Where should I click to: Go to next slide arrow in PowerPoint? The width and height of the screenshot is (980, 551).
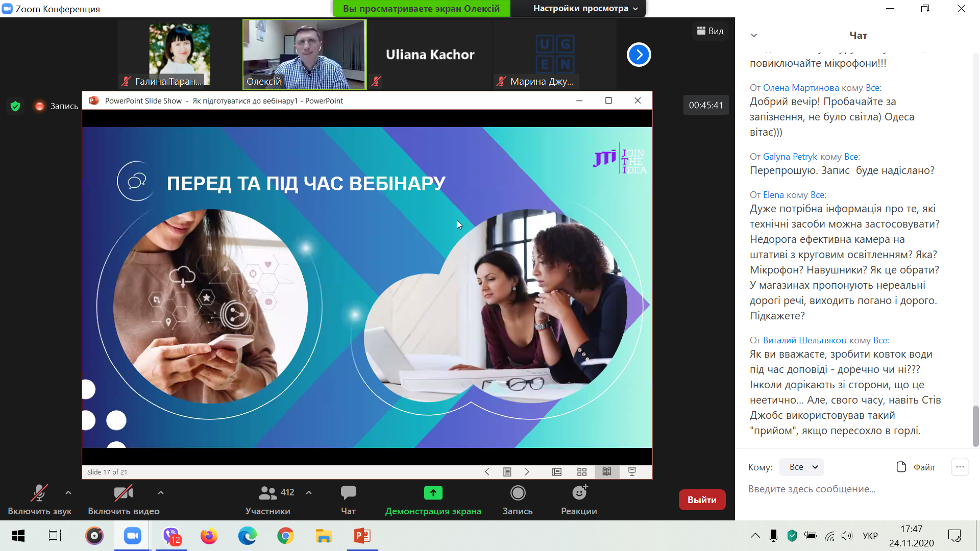[527, 472]
